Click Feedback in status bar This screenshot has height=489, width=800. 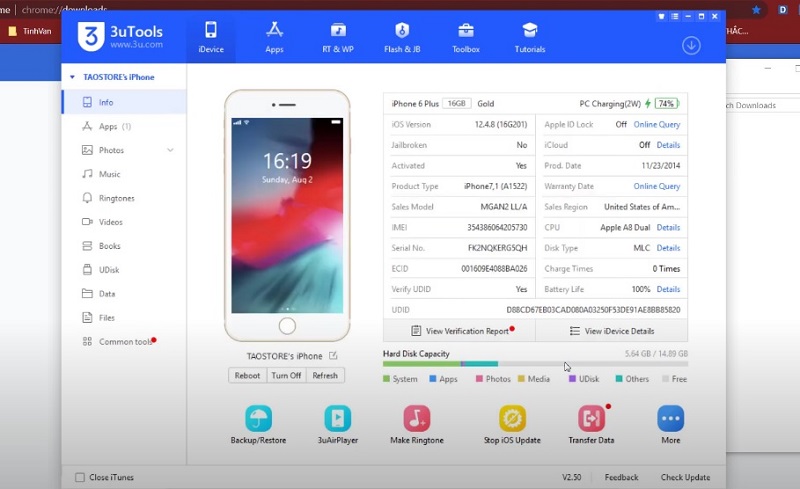pos(621,477)
